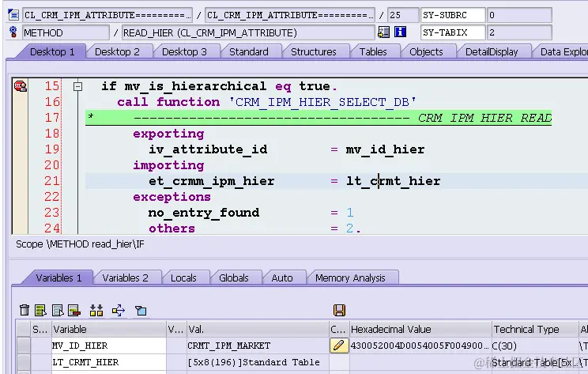
Task: Click the SY-TABIX field
Action: click(x=453, y=32)
